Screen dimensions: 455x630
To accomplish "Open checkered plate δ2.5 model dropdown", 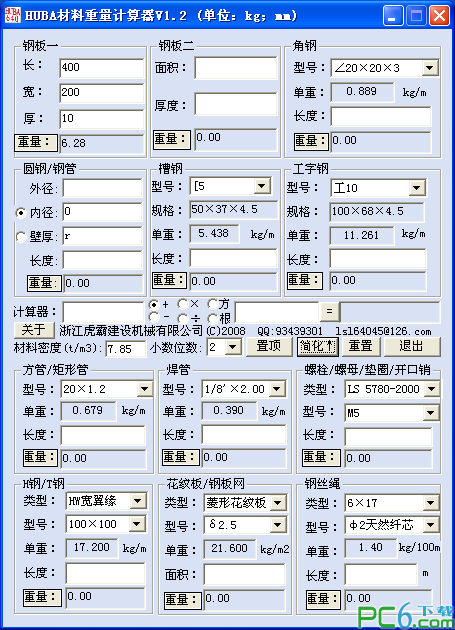I will point(277,525).
